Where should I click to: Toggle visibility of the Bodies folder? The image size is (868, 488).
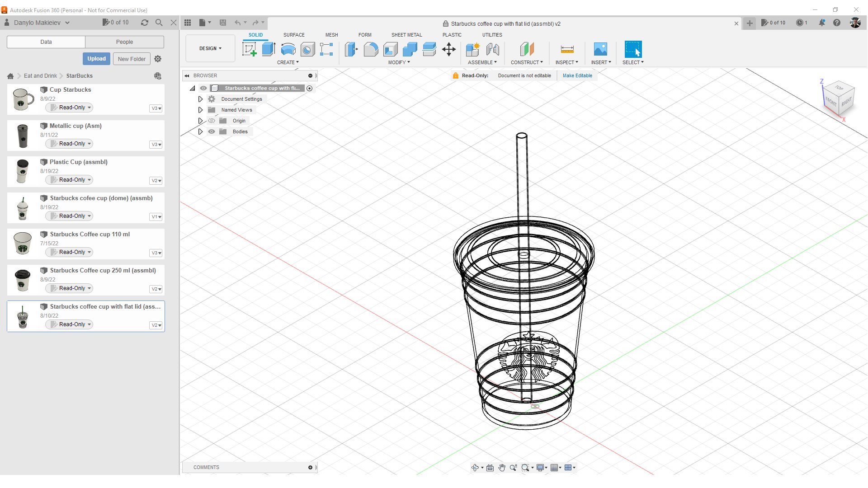212,131
